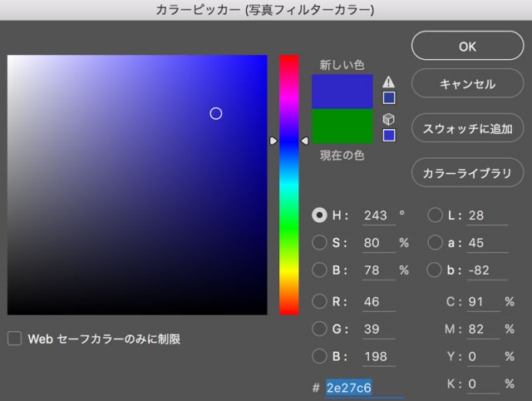Image resolution: width=532 pixels, height=401 pixels.
Task: Click the left arrow of the hue slider
Action: pos(273,141)
